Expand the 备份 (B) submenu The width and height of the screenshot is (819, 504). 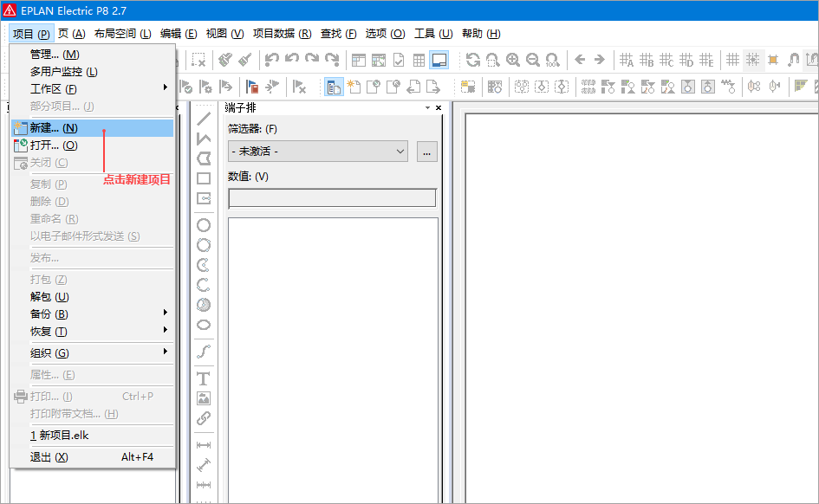(x=93, y=314)
